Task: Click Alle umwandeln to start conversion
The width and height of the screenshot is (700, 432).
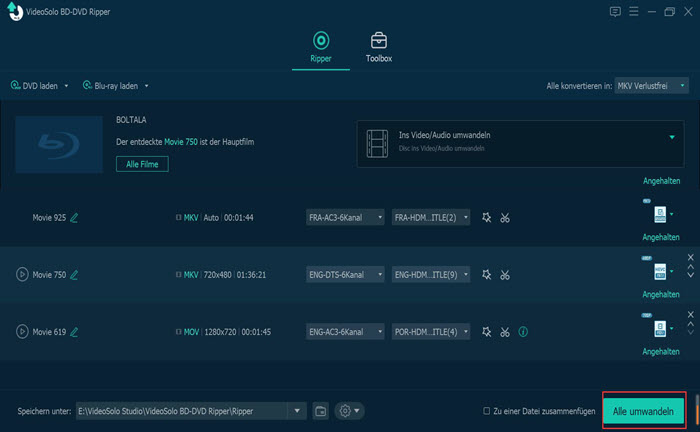Action: (x=644, y=411)
